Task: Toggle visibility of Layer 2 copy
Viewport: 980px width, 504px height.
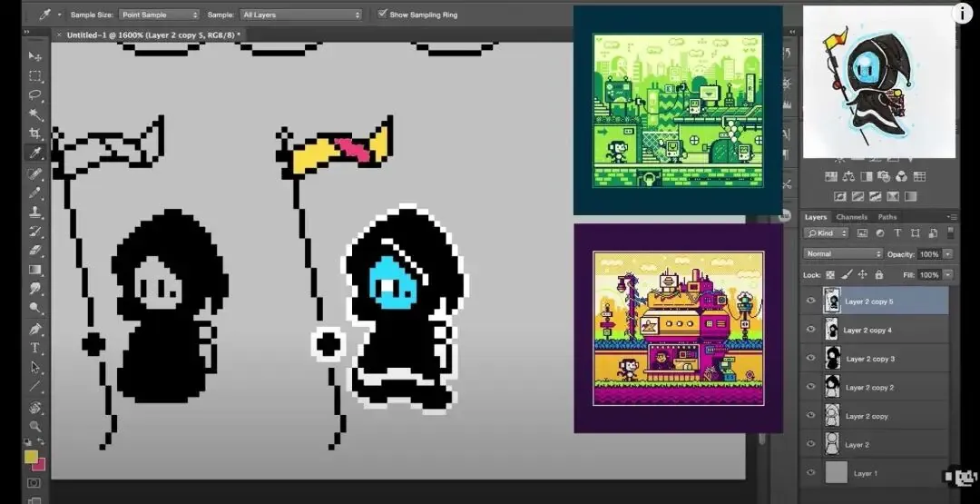Action: click(x=810, y=416)
